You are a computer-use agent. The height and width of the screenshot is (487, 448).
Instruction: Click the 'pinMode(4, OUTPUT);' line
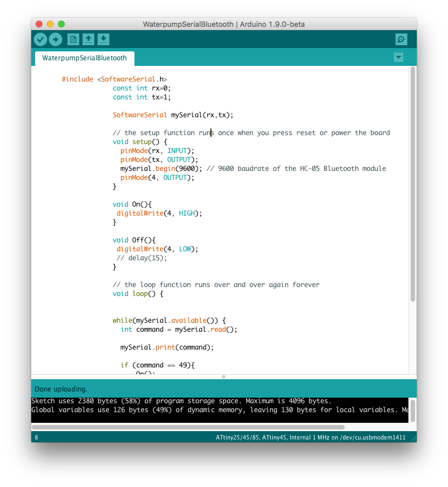[157, 178]
